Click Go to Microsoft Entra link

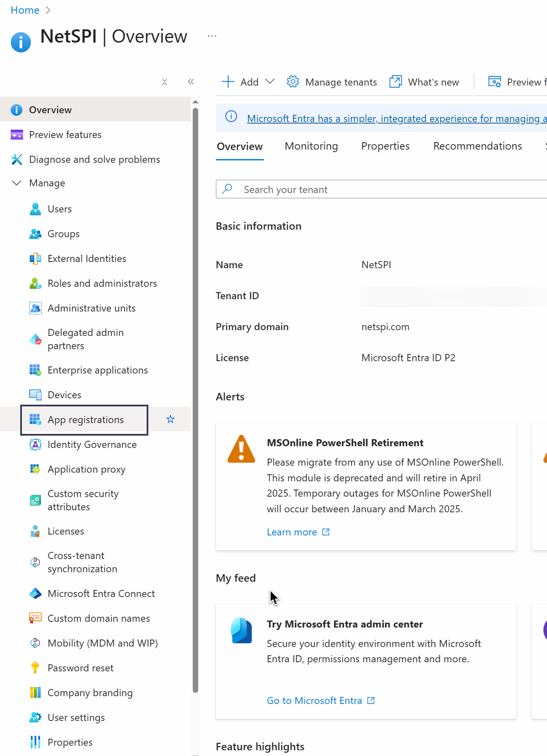tap(321, 701)
